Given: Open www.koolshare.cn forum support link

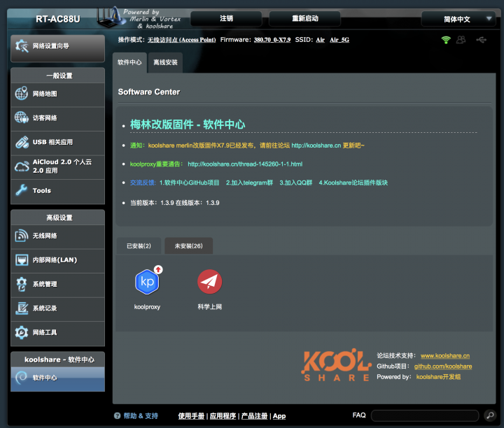Looking at the screenshot, I should click(445, 356).
